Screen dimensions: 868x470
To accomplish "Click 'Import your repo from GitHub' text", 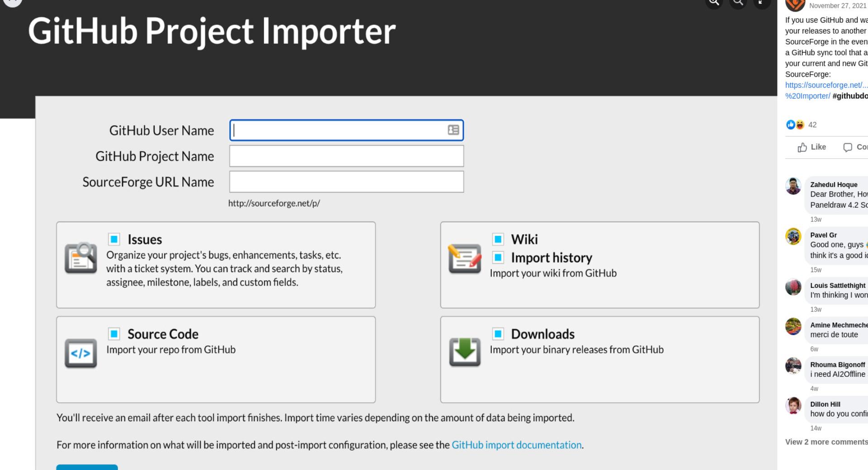I will (171, 350).
